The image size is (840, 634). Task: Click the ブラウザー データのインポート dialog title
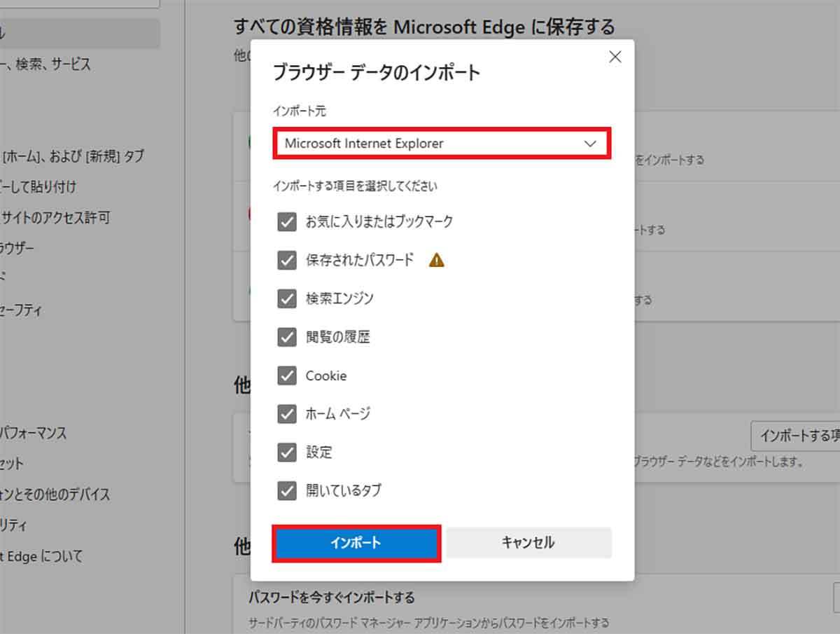(x=377, y=72)
